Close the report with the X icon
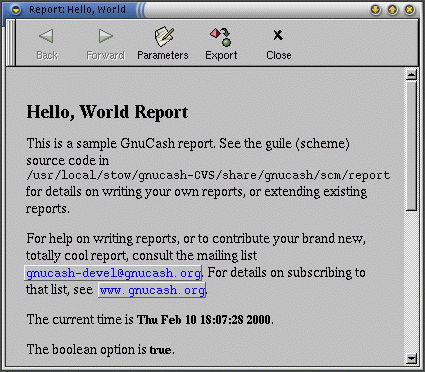 [278, 35]
